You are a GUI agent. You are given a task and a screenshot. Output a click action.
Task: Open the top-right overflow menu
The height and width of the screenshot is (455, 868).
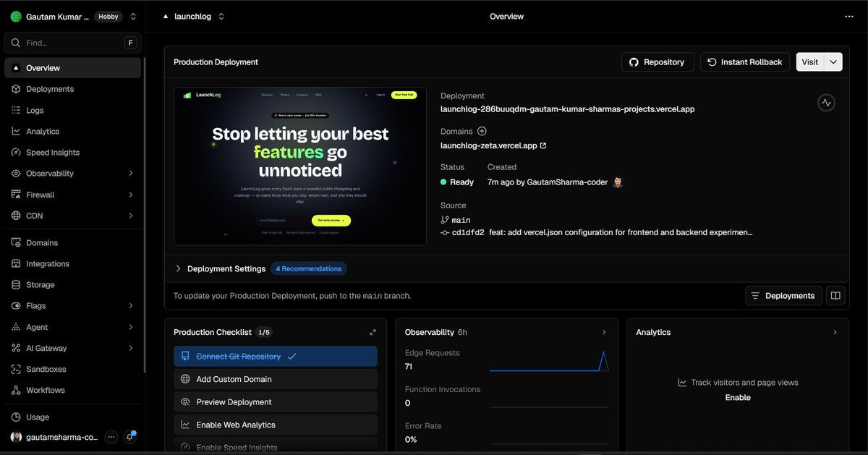coord(848,16)
